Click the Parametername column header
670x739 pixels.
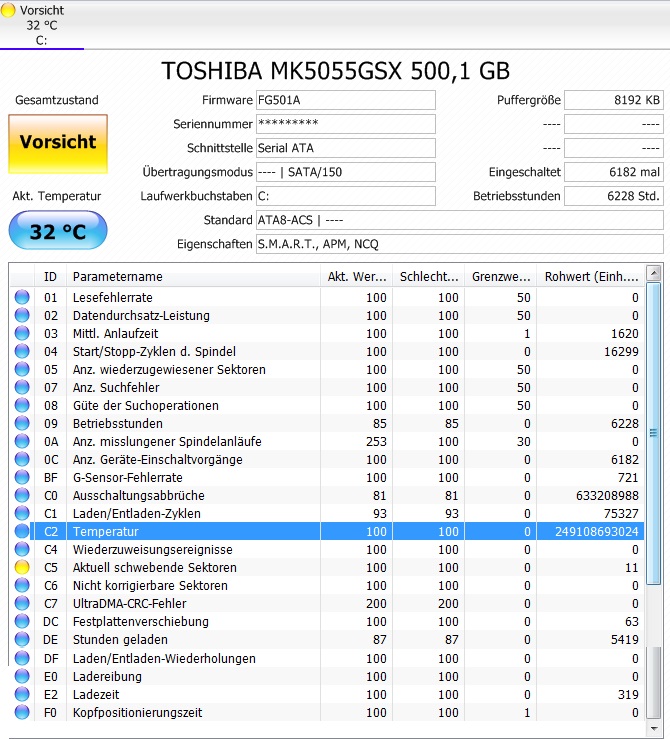(193, 277)
